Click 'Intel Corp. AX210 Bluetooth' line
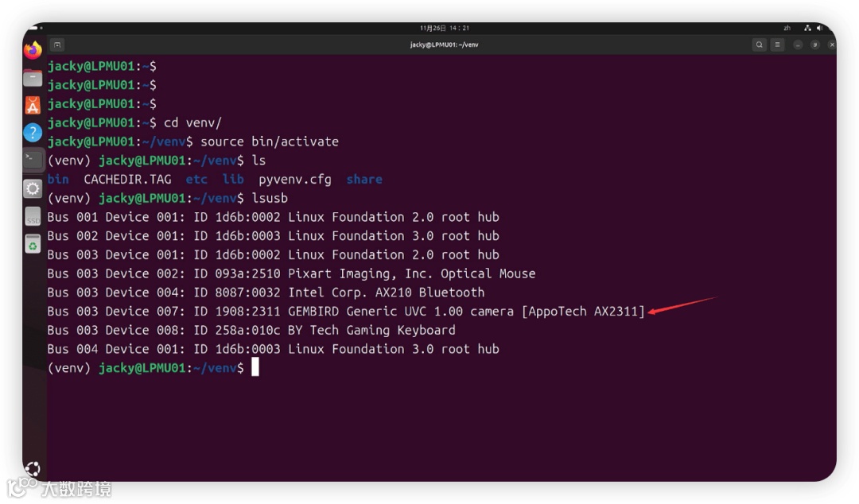The width and height of the screenshot is (859, 504). [x=266, y=293]
